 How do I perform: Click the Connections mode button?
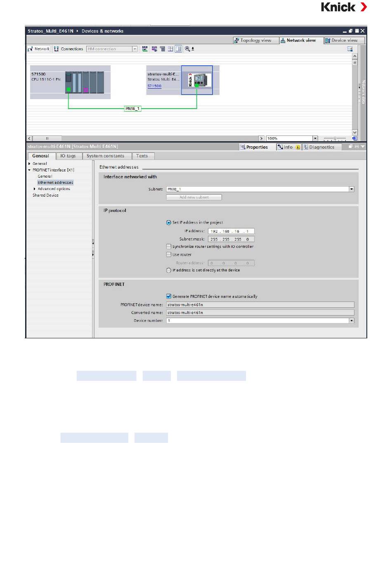click(68, 49)
